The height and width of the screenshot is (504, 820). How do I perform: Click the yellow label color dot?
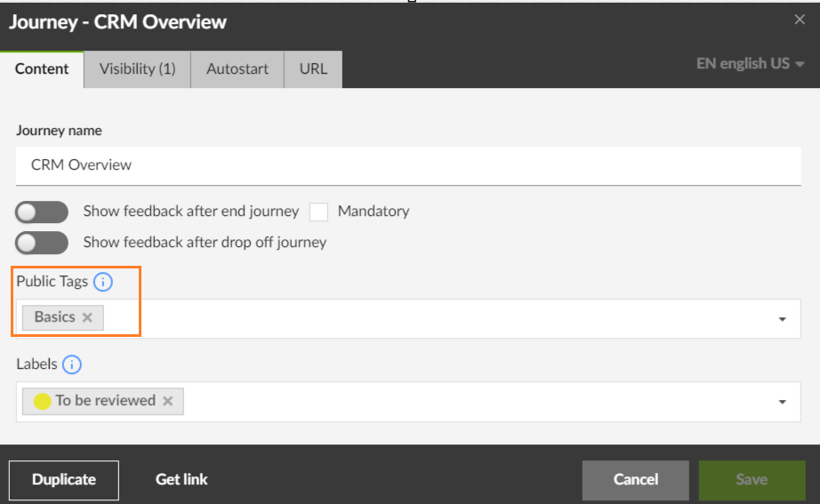42,402
